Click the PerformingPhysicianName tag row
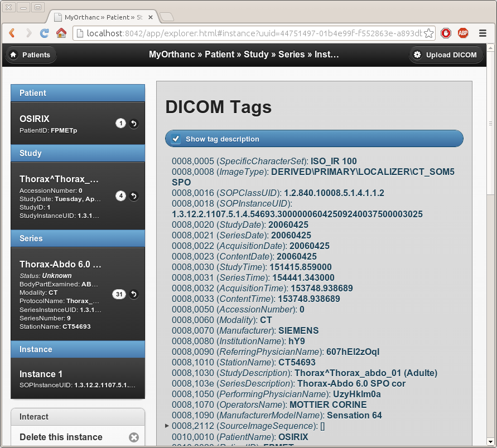Viewport: 497px width, 448px height. click(277, 394)
